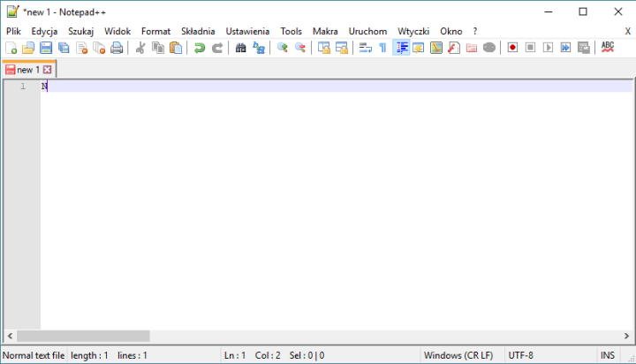Click line number 1 in margin

point(23,86)
